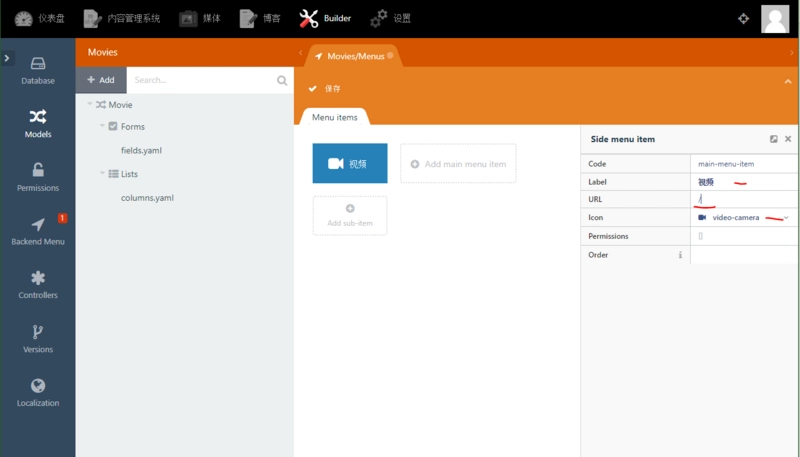
Task: Open the 媒体 media menu
Action: pos(199,18)
